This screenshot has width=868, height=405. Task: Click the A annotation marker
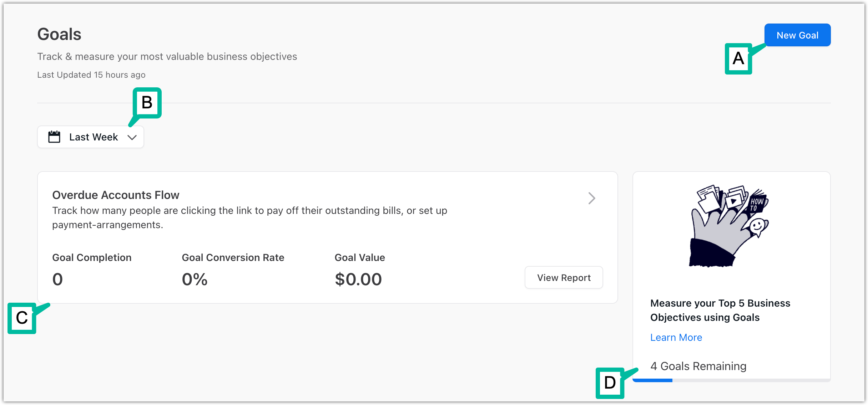pos(738,59)
